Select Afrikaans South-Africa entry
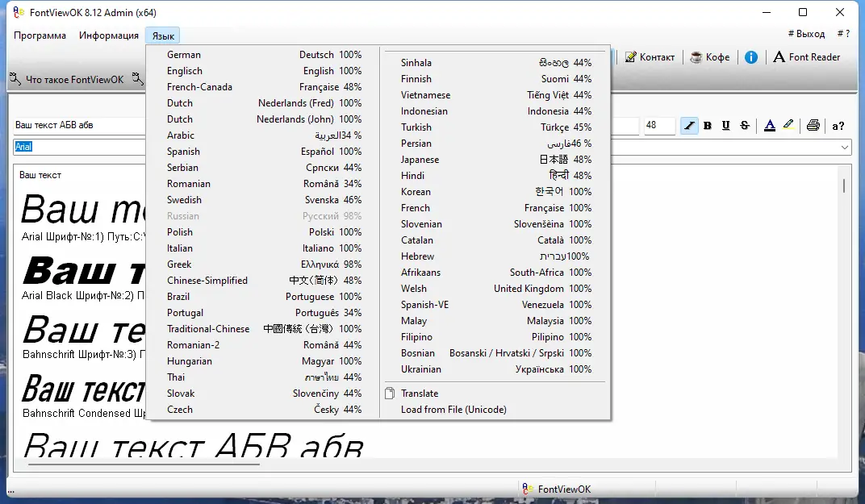Image resolution: width=865 pixels, height=504 pixels. tap(496, 273)
